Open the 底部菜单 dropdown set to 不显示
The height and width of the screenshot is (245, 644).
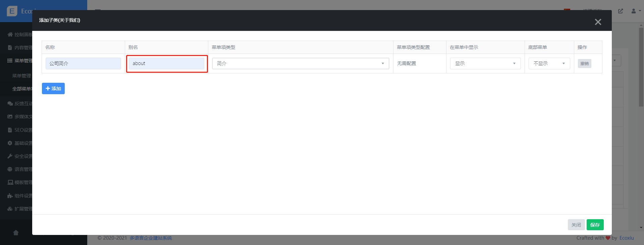click(549, 63)
